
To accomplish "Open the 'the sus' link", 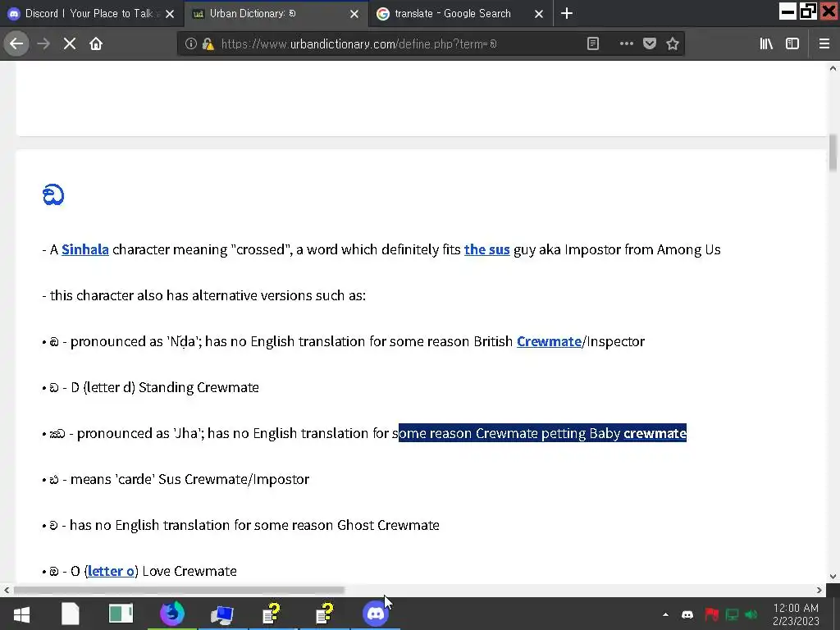I will 487,249.
